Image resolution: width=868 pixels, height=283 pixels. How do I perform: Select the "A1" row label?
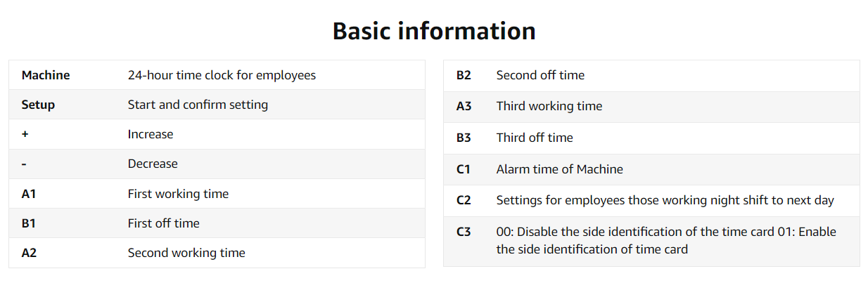(29, 194)
